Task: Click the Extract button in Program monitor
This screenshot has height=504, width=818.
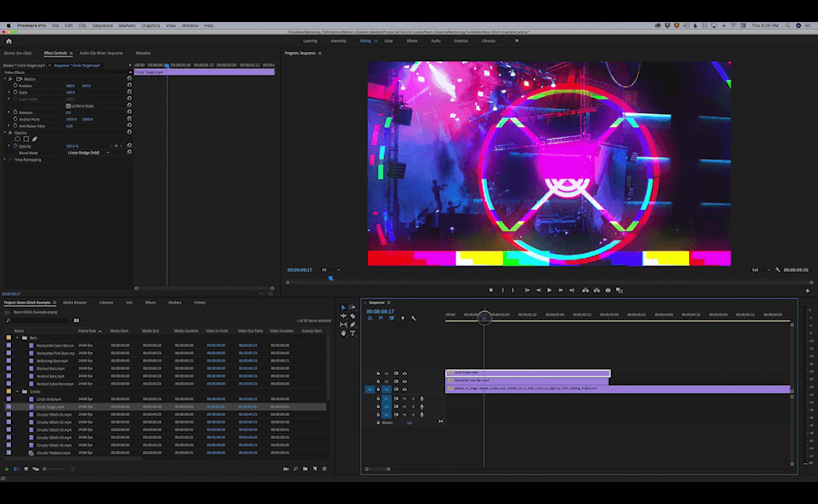Action: pyautogui.click(x=596, y=290)
